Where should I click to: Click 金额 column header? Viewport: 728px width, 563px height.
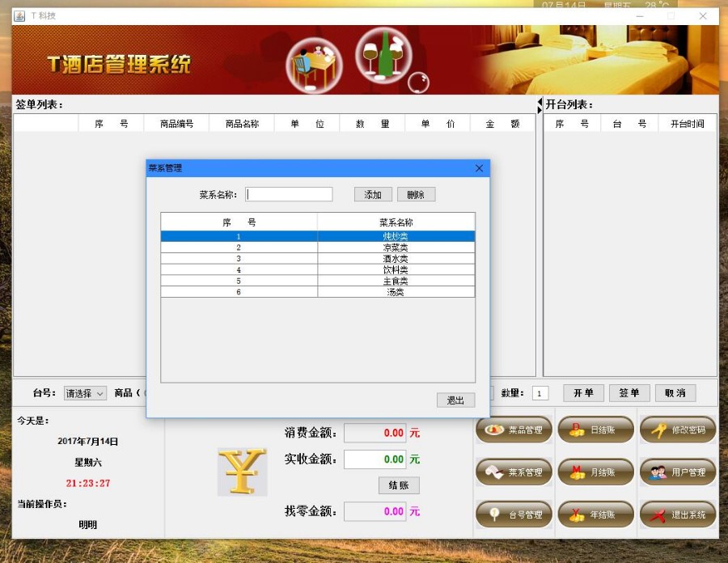tap(502, 124)
